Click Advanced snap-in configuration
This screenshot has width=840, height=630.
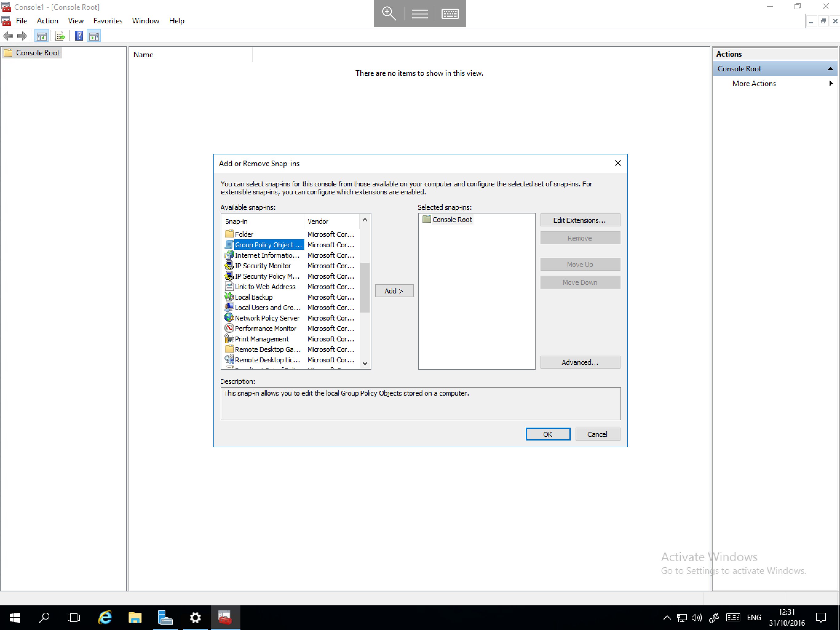[x=579, y=362]
